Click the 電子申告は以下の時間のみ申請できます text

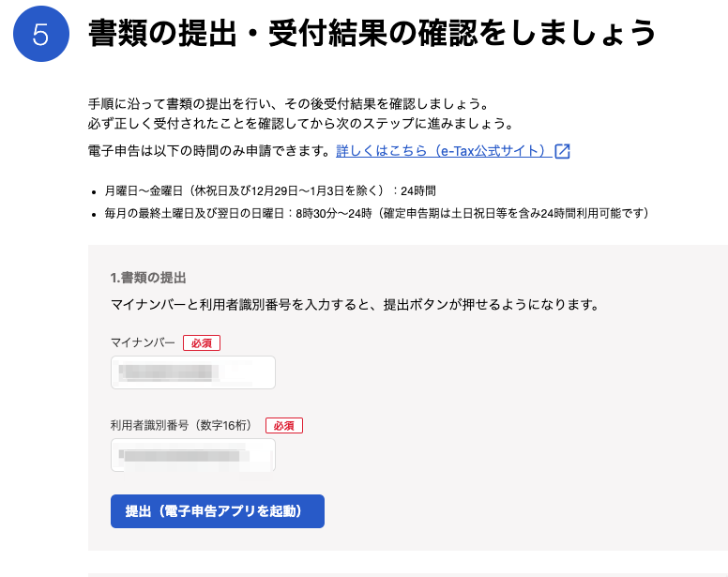click(209, 151)
